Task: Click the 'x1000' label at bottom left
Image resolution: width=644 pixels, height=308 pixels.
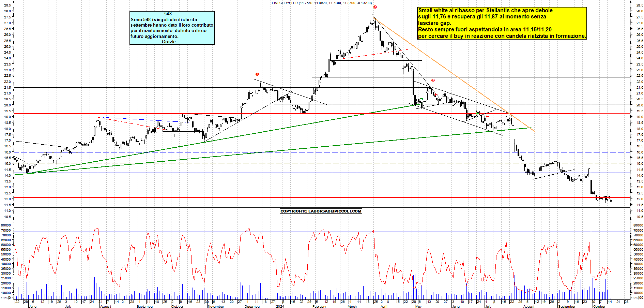Action: pyautogui.click(x=5, y=298)
